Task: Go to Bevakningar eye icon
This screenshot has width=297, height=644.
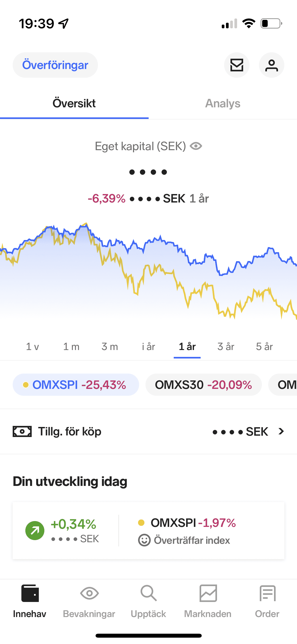Action: [x=89, y=593]
